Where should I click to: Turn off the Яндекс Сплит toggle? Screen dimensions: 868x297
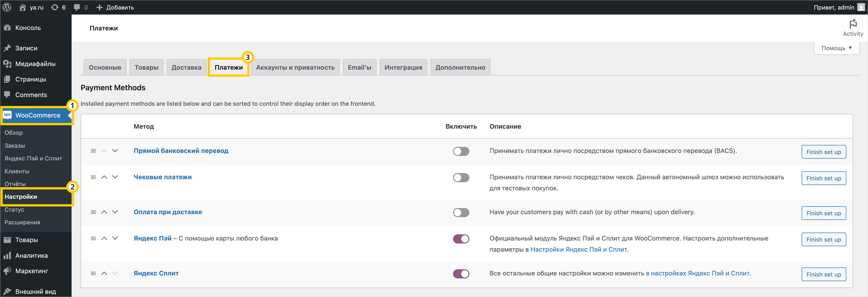click(x=461, y=274)
